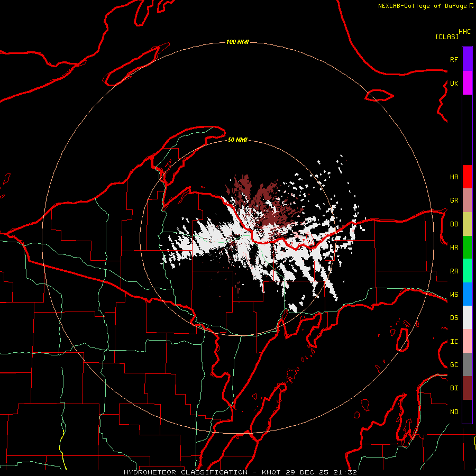Click the 'IC' legend label
The width and height of the screenshot is (476, 476).
[454, 342]
